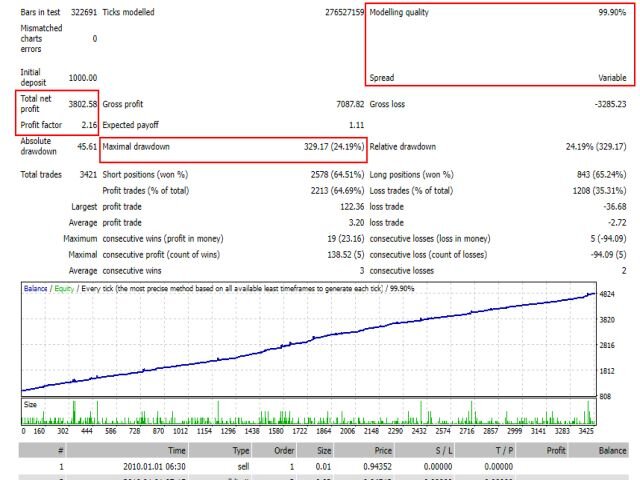Screen dimensions: 640x480
Task: Click the 1722 trade number axis label
Action: coord(300,431)
